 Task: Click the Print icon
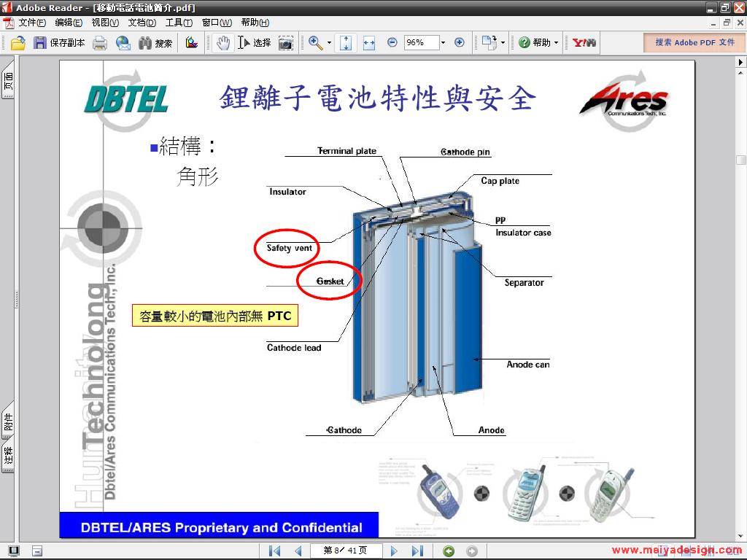[x=100, y=43]
